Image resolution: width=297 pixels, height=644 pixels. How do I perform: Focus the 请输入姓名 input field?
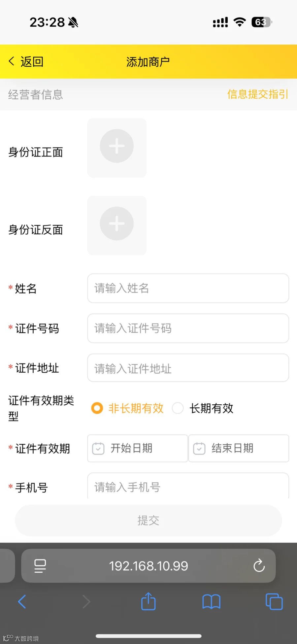(188, 288)
